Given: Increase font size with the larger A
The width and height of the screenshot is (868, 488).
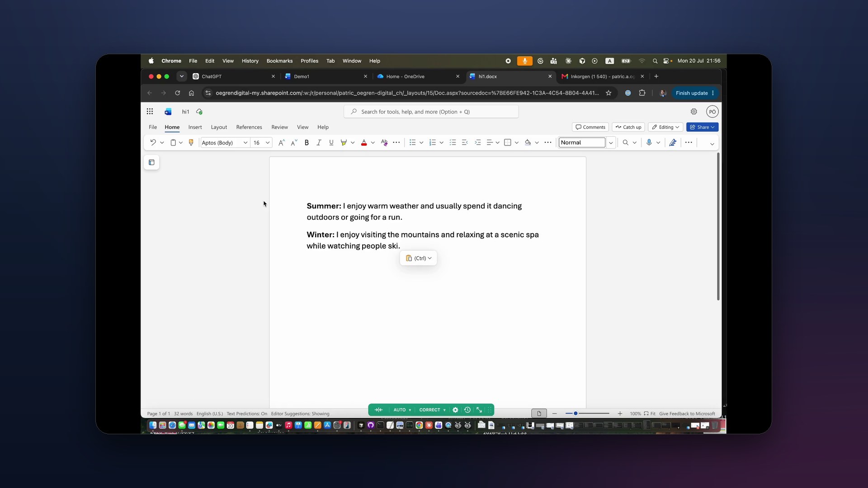Looking at the screenshot, I should [281, 143].
